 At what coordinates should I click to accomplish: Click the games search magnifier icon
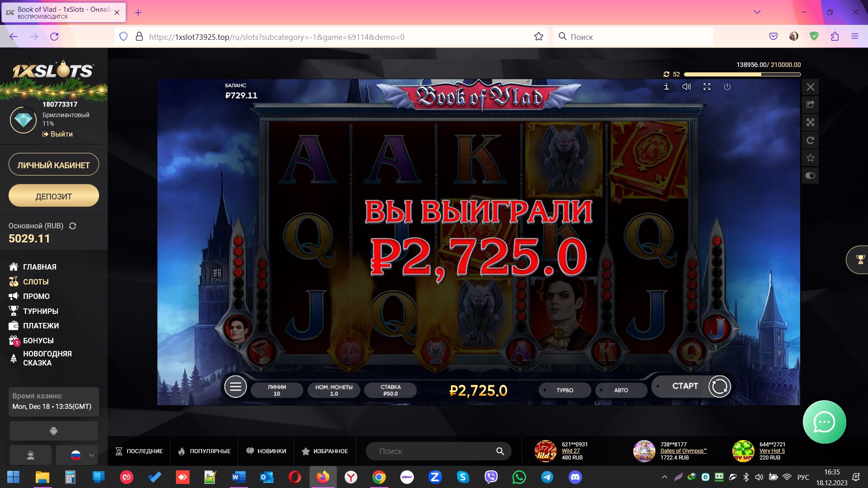pos(500,451)
